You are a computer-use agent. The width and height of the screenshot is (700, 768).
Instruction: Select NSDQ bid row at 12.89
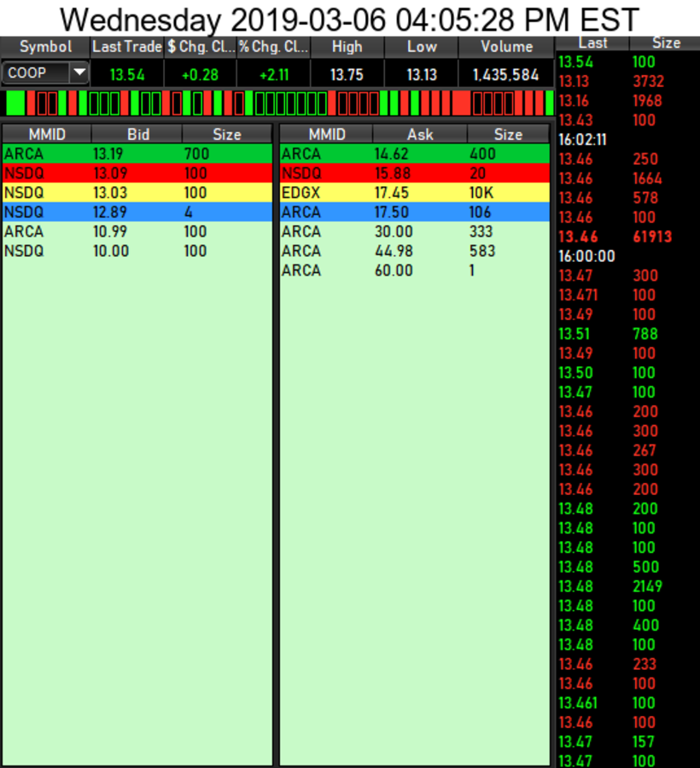point(137,212)
